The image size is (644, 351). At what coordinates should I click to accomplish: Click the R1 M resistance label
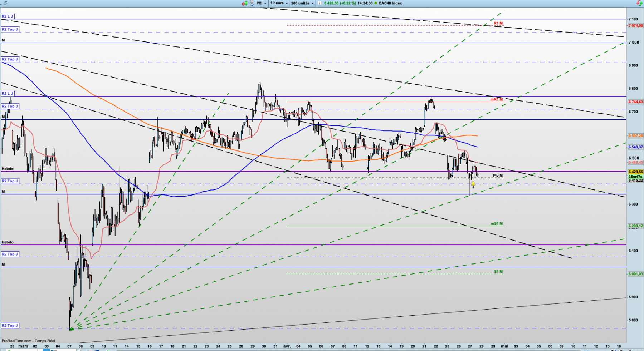point(498,23)
